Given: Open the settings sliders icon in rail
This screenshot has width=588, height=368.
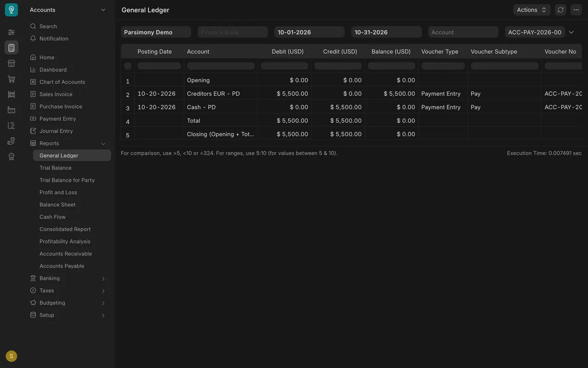Looking at the screenshot, I should point(11,32).
